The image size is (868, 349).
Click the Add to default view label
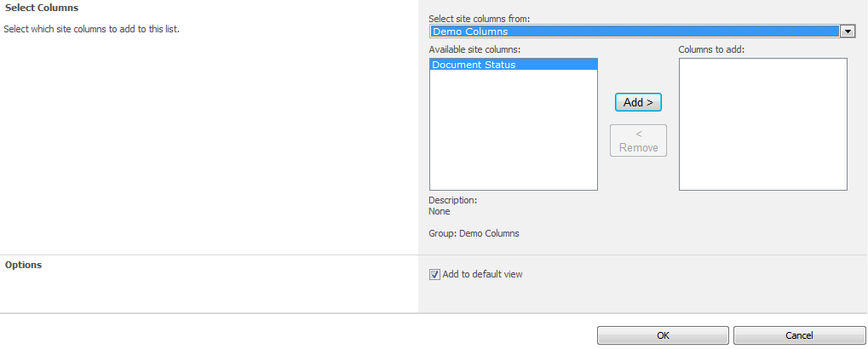(x=483, y=274)
